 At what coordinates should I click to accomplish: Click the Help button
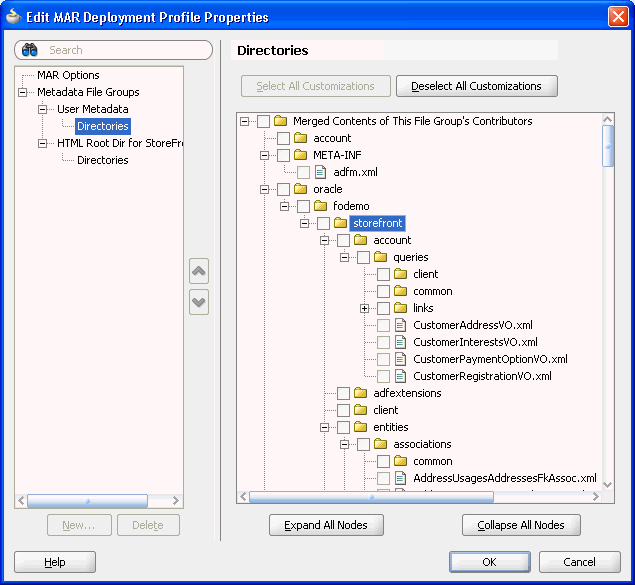pyautogui.click(x=55, y=562)
